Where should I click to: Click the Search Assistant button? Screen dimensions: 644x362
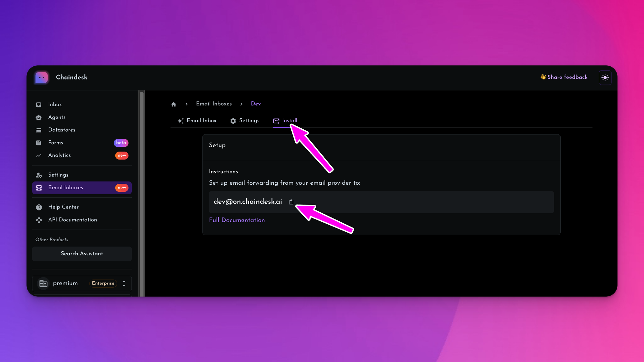[82, 253]
